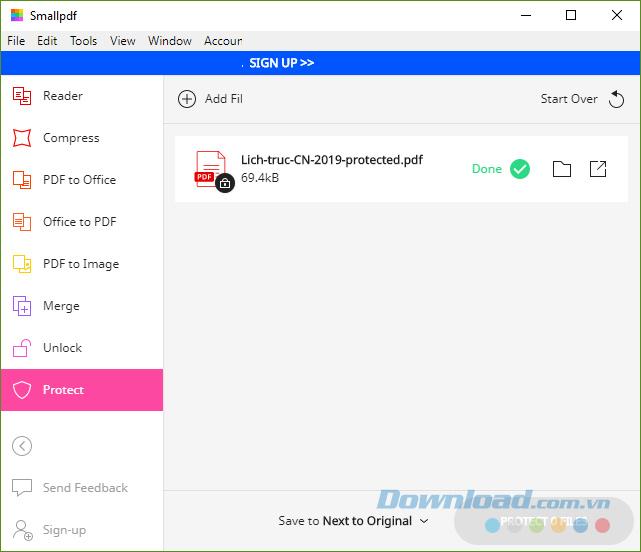The image size is (641, 552).
Task: Open the Edit menu
Action: (x=47, y=41)
